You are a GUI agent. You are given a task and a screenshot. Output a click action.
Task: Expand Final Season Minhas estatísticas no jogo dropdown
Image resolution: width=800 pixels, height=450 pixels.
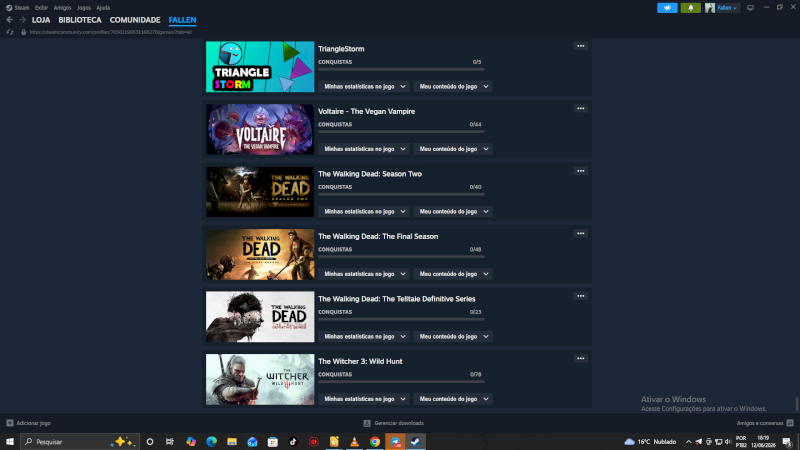click(x=364, y=274)
